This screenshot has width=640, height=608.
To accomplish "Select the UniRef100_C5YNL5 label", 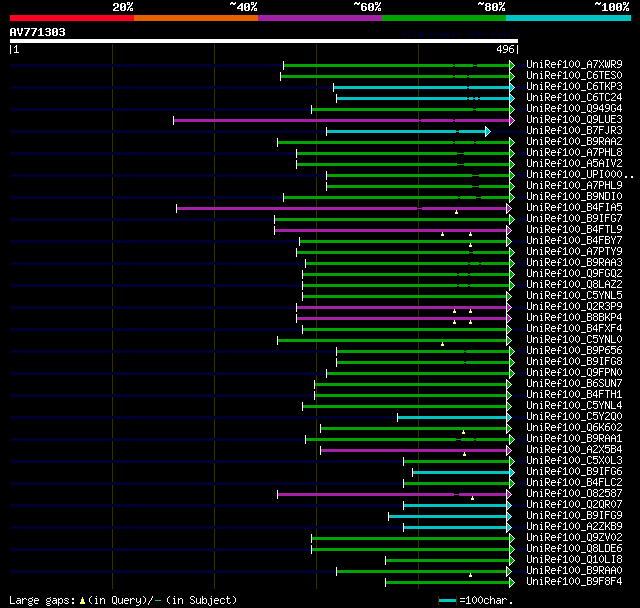I will pos(574,295).
